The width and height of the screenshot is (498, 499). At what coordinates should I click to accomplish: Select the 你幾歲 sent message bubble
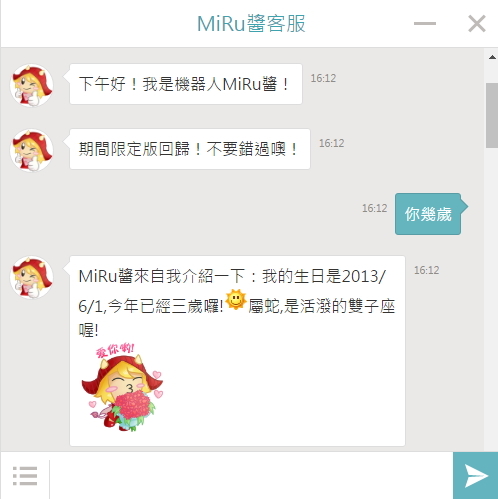[428, 214]
